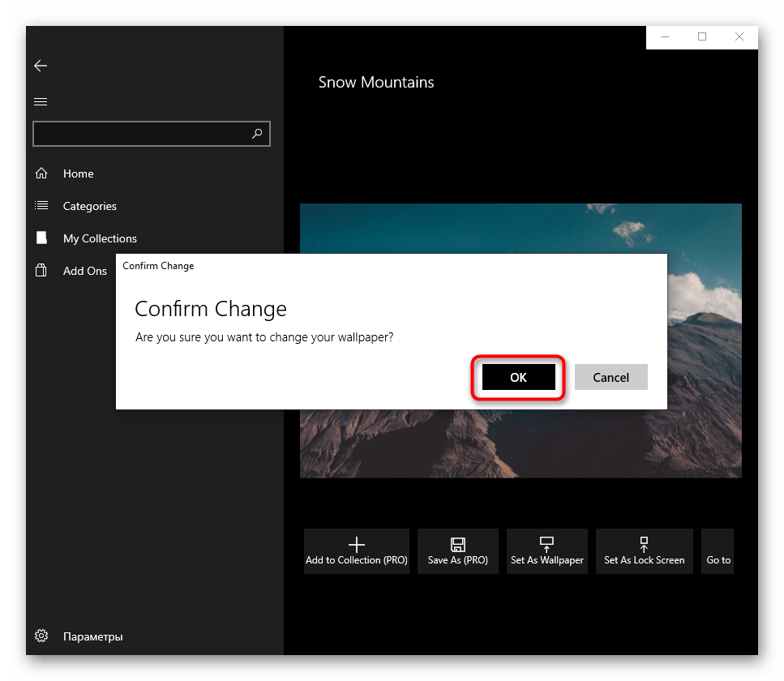Screen dimensions: 784x681
Task: Click the Set As Wallpaper button
Action: (546, 551)
